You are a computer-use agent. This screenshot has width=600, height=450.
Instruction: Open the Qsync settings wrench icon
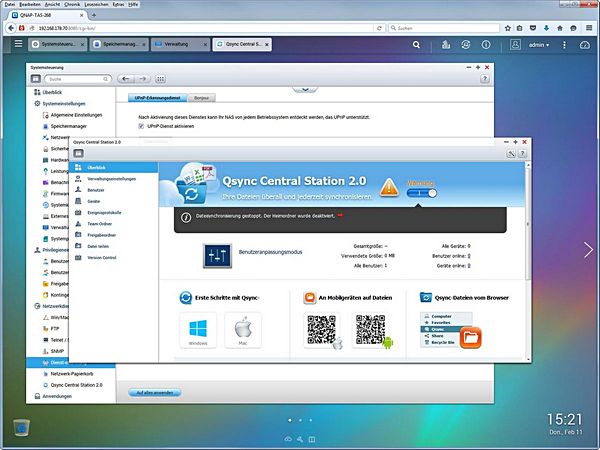(511, 153)
